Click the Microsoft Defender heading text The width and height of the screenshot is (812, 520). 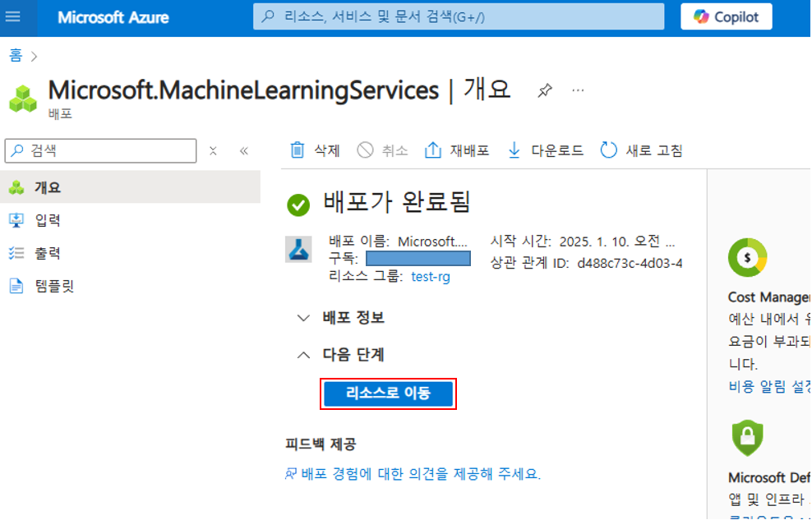point(769,477)
